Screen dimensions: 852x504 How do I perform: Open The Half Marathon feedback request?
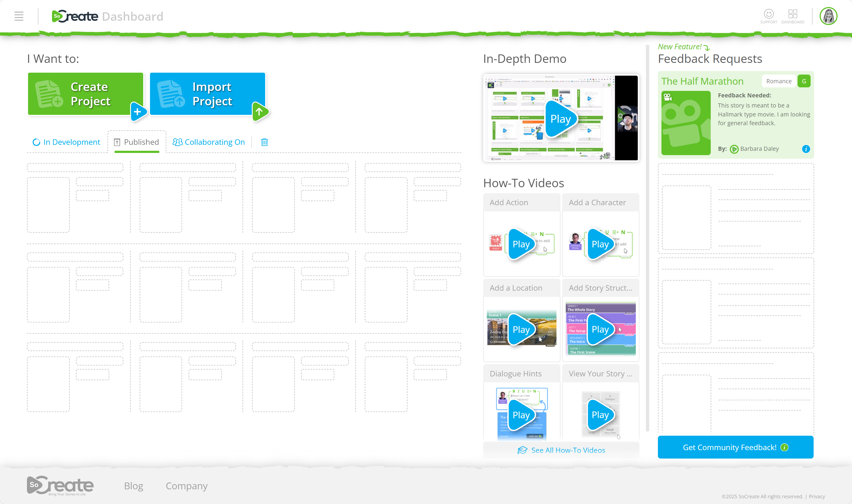coord(702,81)
